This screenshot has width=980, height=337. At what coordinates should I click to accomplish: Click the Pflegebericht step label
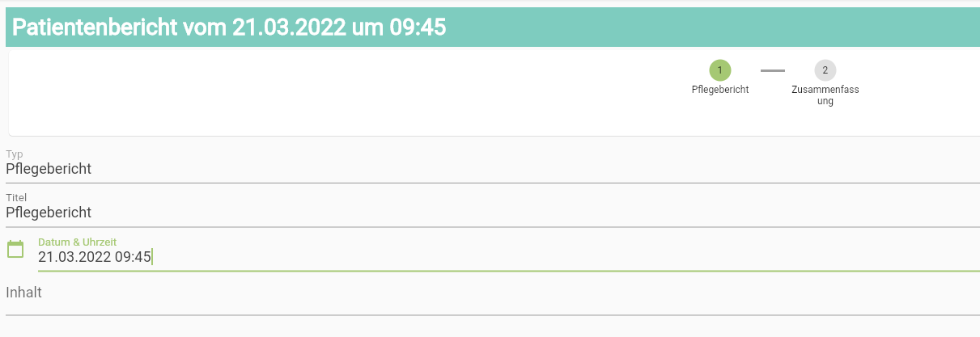point(719,90)
